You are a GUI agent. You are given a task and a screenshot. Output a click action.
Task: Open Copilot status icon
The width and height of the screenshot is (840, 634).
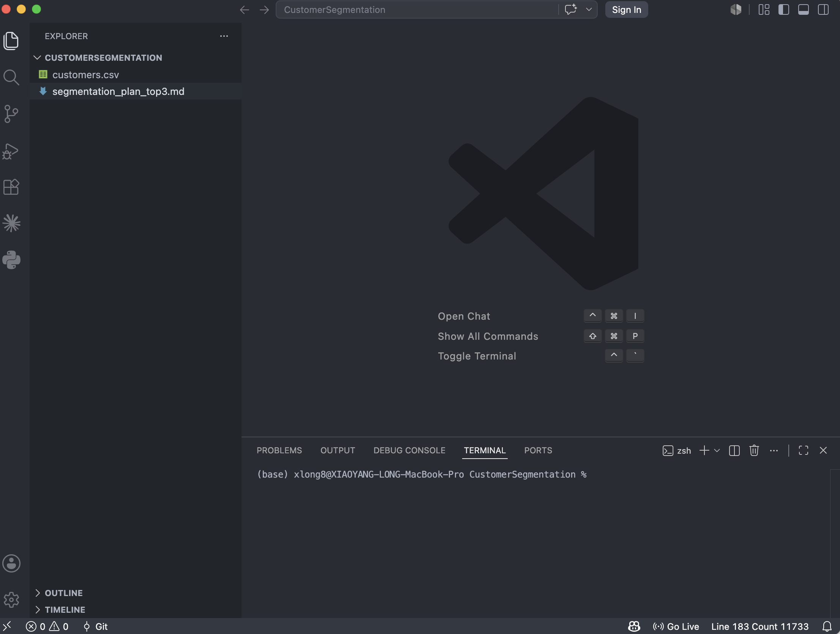[634, 626]
